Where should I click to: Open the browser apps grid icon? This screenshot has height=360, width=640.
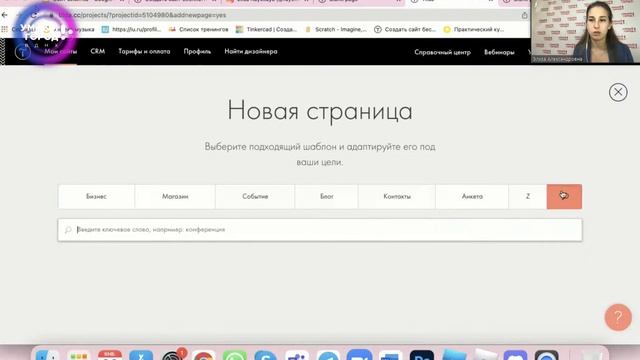[4, 29]
